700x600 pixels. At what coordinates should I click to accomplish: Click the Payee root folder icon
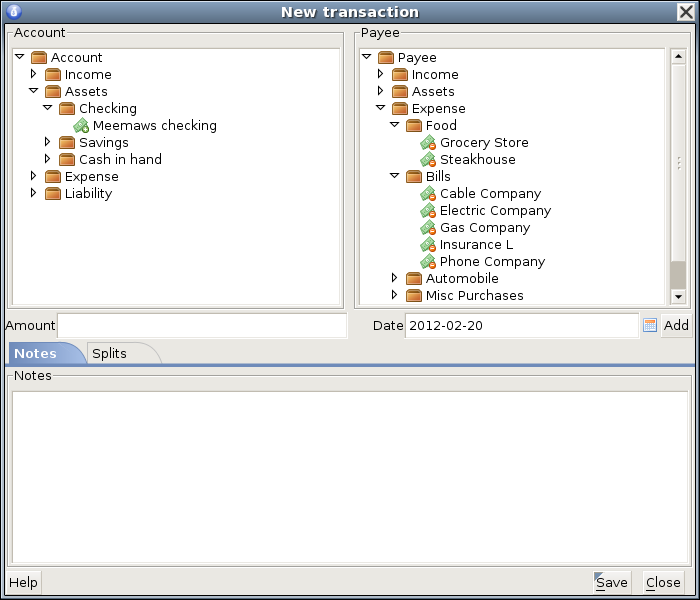click(386, 58)
